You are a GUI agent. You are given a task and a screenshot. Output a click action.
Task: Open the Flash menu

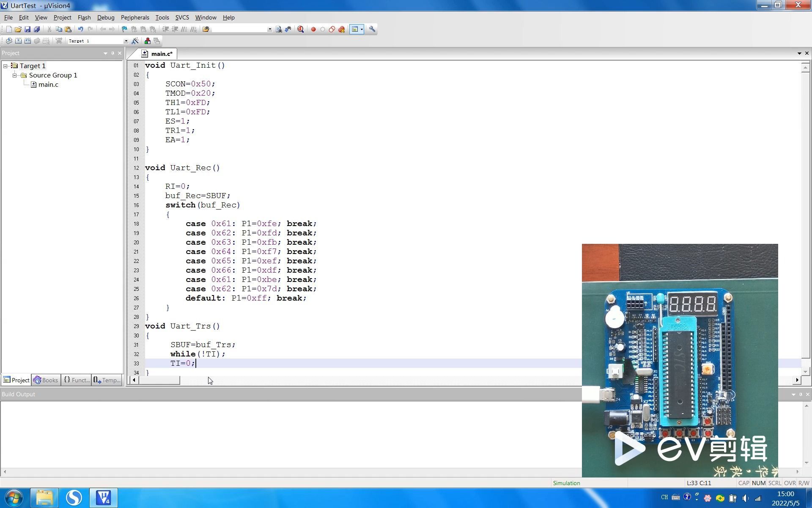click(84, 17)
